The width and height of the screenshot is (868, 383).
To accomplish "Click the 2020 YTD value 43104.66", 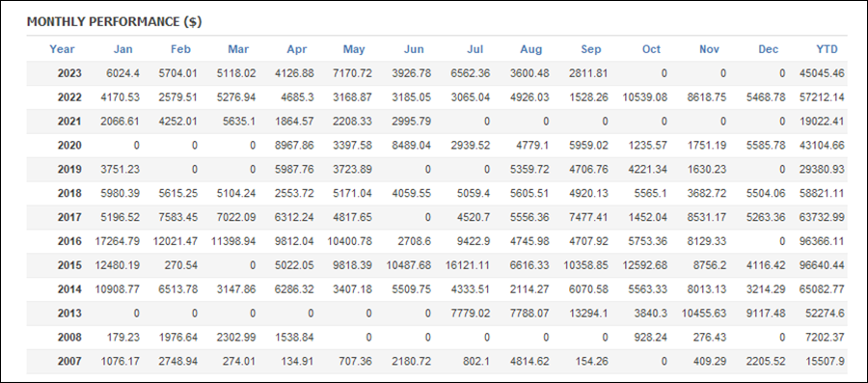I will (x=822, y=146).
